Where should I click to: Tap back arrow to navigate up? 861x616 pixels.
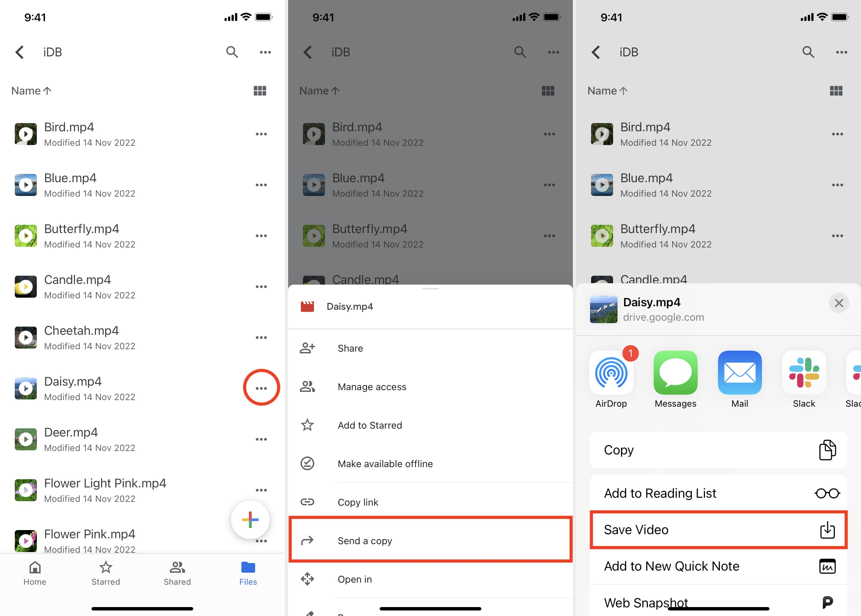coord(19,51)
